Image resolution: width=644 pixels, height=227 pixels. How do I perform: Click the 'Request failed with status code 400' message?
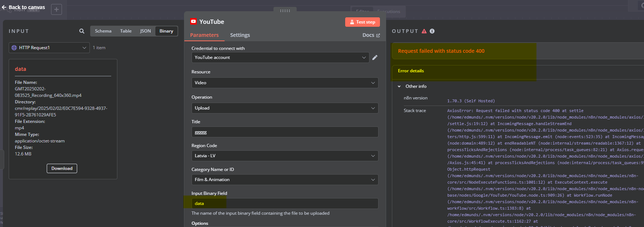pyautogui.click(x=441, y=51)
